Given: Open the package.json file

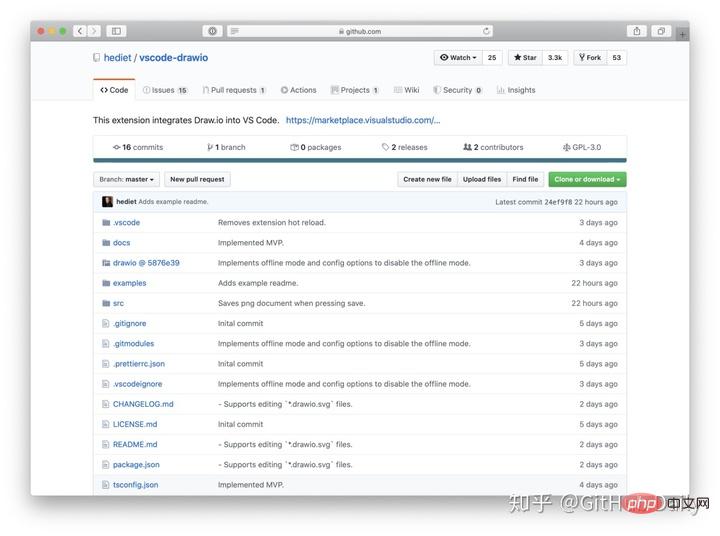Looking at the screenshot, I should click(136, 465).
